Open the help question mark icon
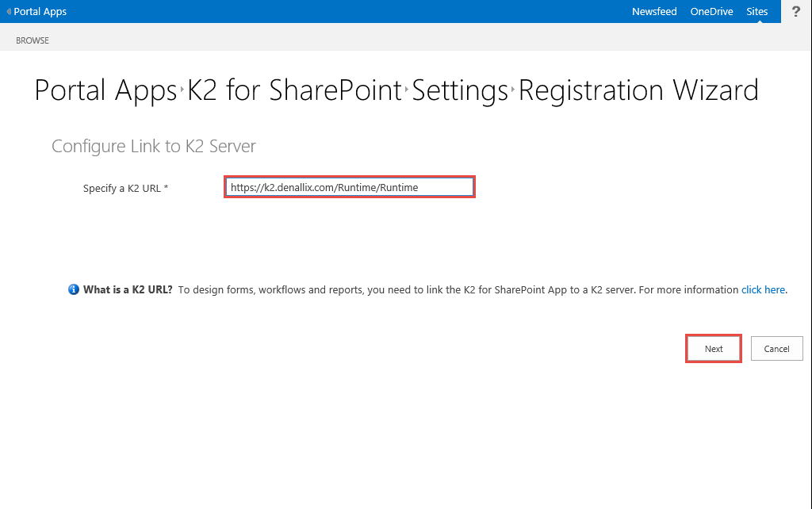Screen dimensions: 812x509 point(796,11)
